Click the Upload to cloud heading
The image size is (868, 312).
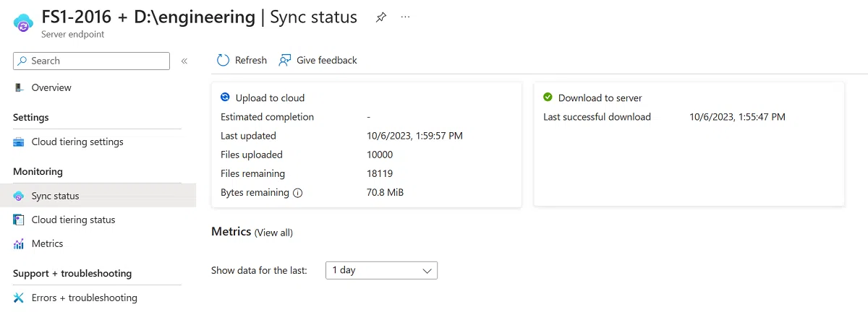[x=270, y=97]
